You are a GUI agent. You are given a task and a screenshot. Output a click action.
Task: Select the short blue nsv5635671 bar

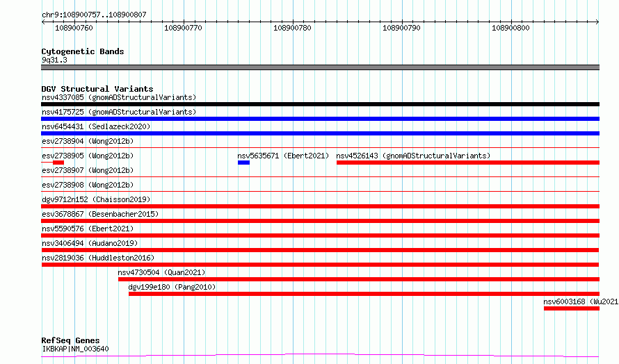coord(243,163)
